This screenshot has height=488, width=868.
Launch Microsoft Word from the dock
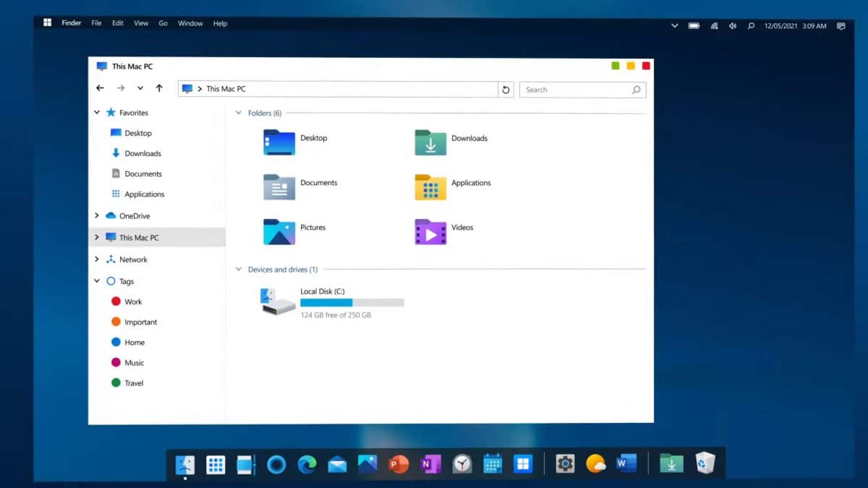626,463
